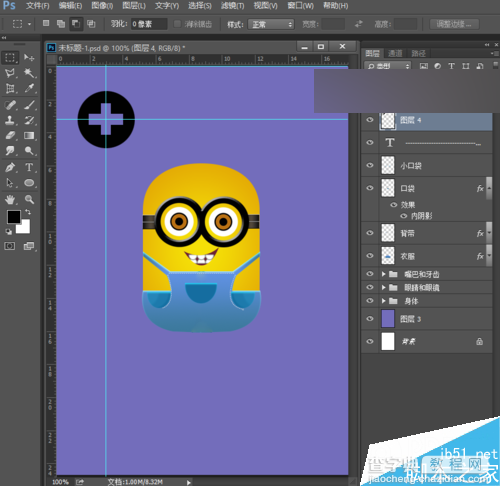Expand the 眼睛和眼镜 group
The image size is (500, 486).
point(384,287)
